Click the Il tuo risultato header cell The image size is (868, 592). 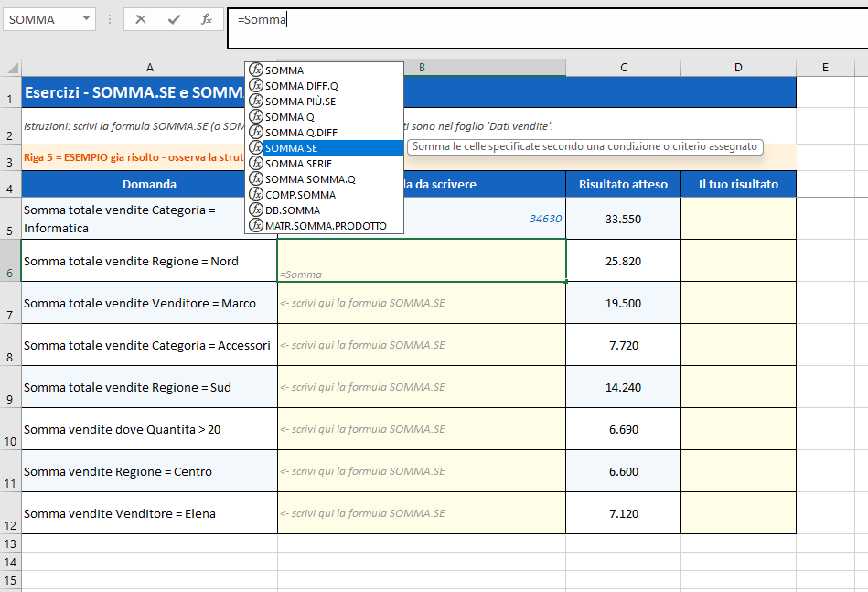click(738, 184)
